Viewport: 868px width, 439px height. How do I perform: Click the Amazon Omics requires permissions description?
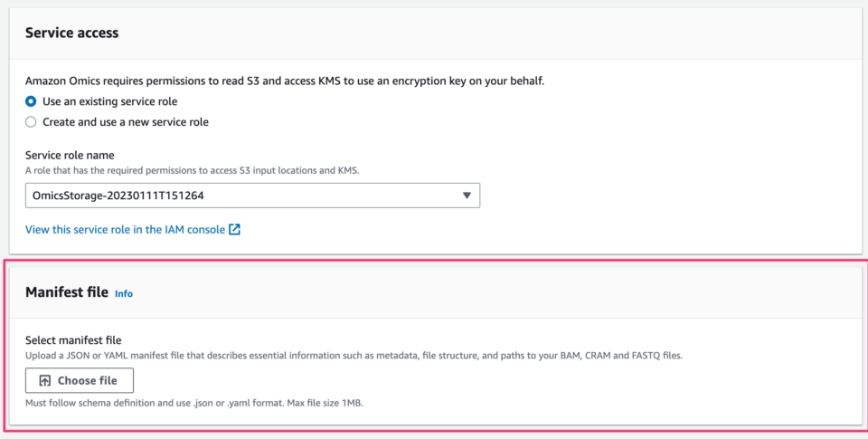tap(285, 81)
